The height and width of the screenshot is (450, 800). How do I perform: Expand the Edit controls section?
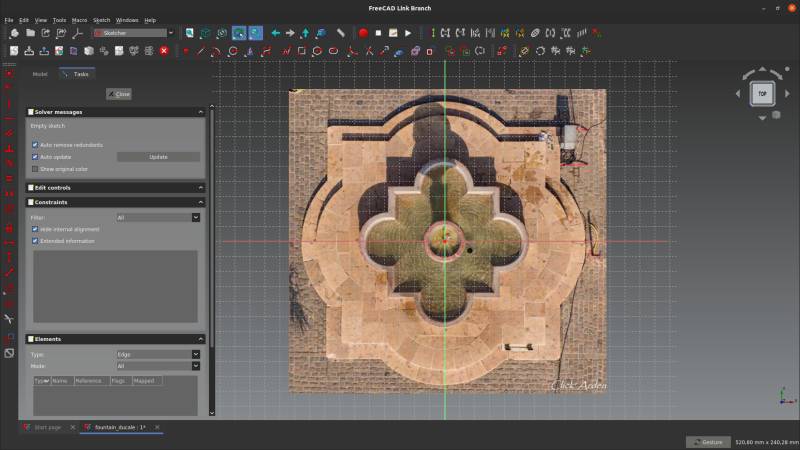tap(201, 188)
